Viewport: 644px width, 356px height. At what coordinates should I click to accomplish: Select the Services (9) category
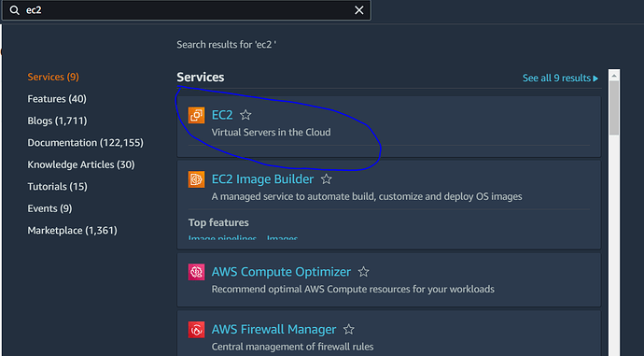pos(53,77)
